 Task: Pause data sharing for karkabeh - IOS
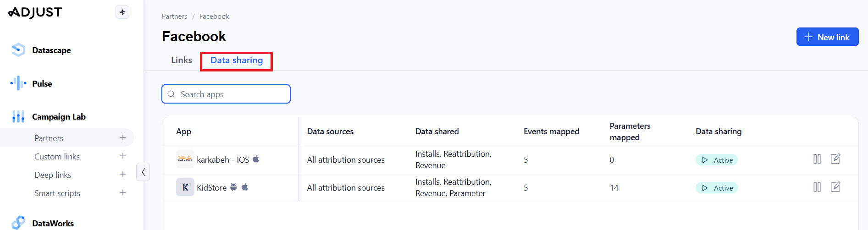coord(817,159)
